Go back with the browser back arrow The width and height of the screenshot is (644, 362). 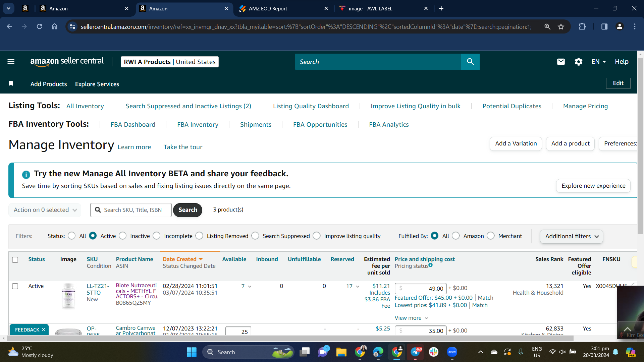(x=9, y=26)
